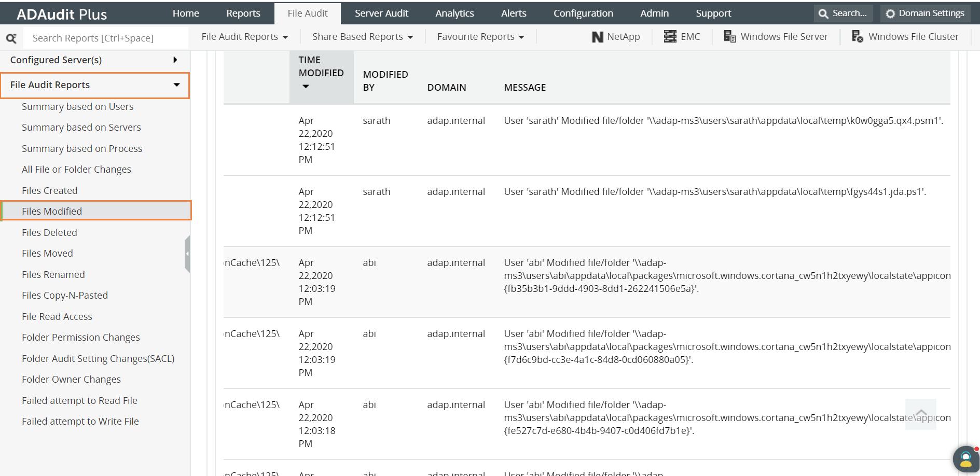Open the Favourite Reports dropdown
Screen dimensions: 980x476
click(x=479, y=36)
